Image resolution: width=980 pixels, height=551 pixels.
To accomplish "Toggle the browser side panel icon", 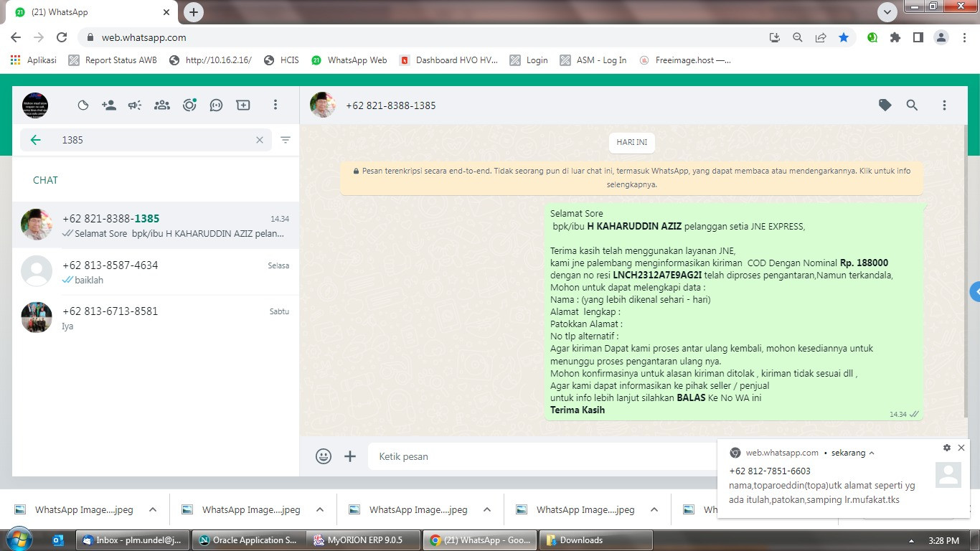I will [x=918, y=37].
